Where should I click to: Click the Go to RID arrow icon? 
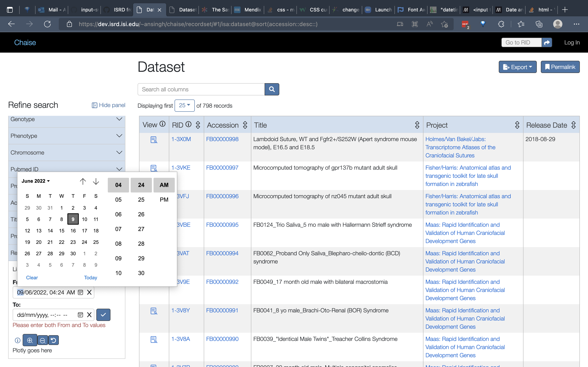click(547, 42)
